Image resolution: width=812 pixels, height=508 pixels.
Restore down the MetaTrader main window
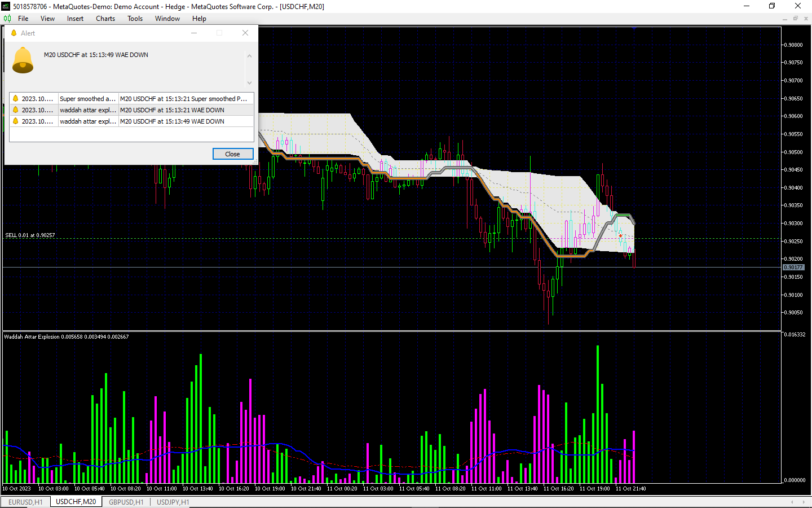point(772,6)
